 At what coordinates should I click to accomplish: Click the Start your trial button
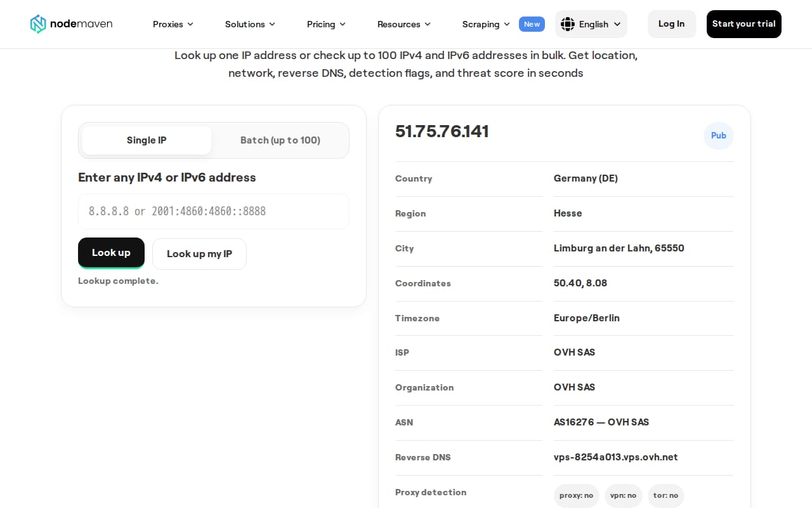pyautogui.click(x=744, y=24)
